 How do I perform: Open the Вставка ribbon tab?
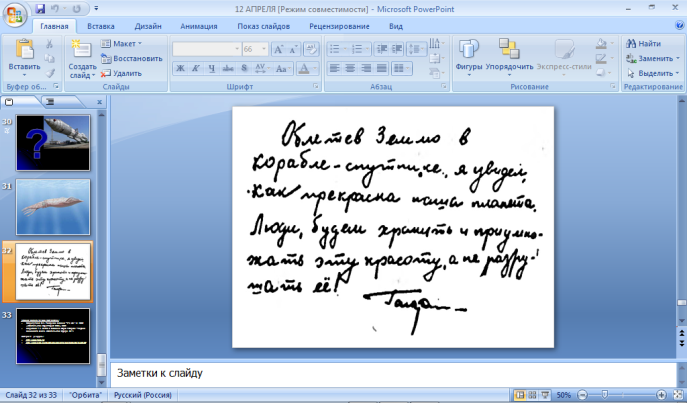[101, 26]
